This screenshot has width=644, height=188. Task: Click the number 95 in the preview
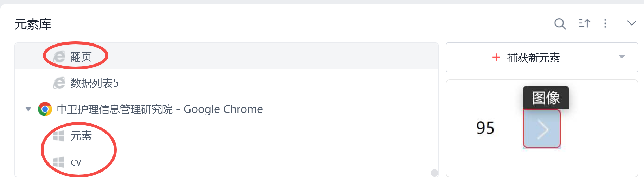tap(485, 128)
